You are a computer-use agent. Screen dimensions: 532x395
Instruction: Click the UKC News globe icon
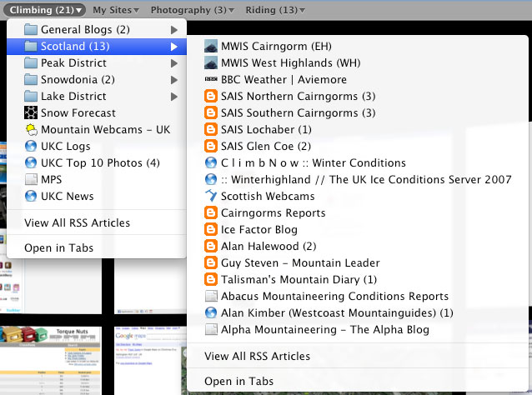(31, 196)
